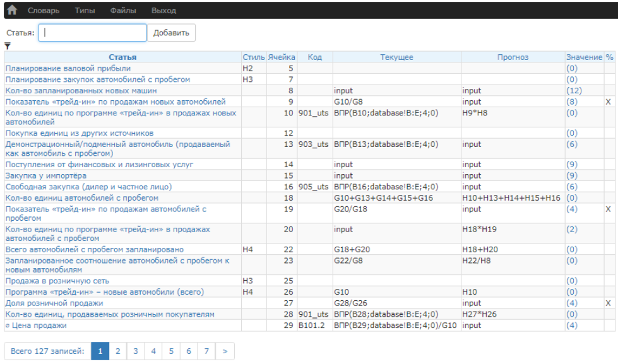Open the 'Цена продажи' article link
Image resolution: width=618 pixels, height=364 pixels.
[x=38, y=326]
